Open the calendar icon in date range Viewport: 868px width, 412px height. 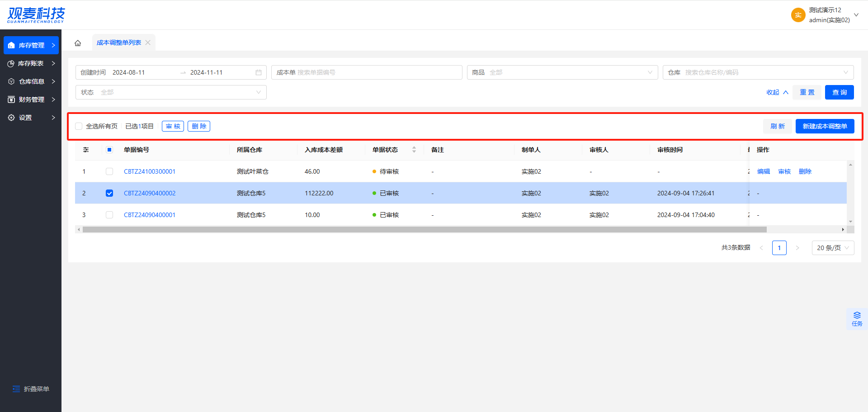point(259,72)
